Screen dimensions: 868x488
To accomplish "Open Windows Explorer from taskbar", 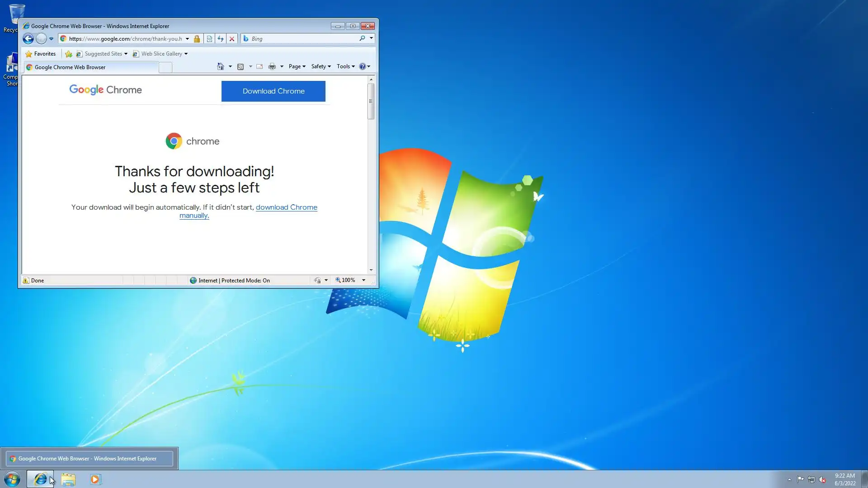I will coord(68,479).
